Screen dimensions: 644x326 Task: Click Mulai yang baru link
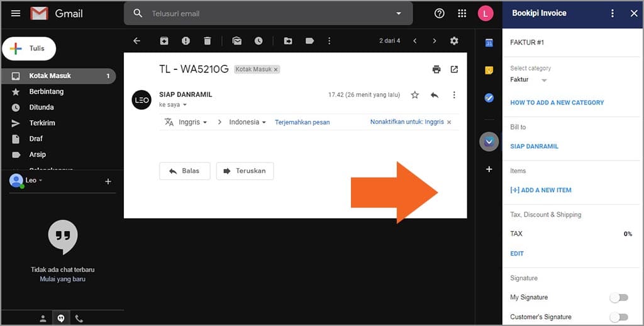[62, 279]
